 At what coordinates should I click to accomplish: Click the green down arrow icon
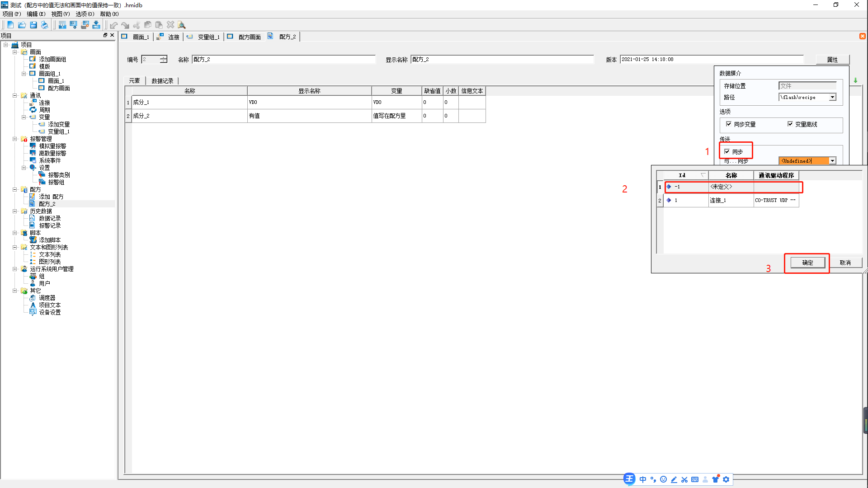point(855,80)
